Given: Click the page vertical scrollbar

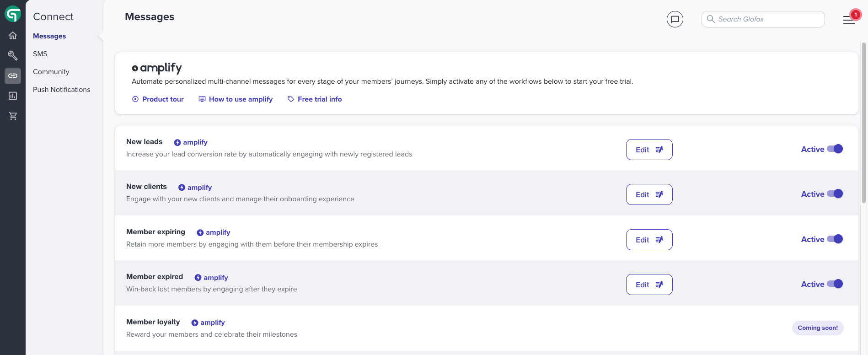Looking at the screenshot, I should tap(864, 123).
